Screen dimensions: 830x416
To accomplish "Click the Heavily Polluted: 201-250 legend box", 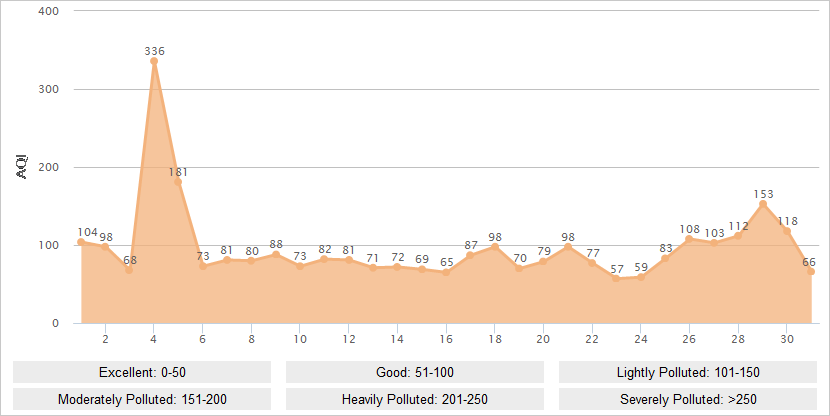I will click(415, 399).
